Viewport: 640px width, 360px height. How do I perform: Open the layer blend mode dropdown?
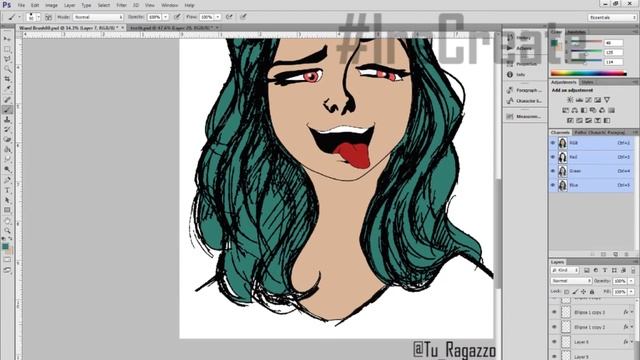coord(571,281)
